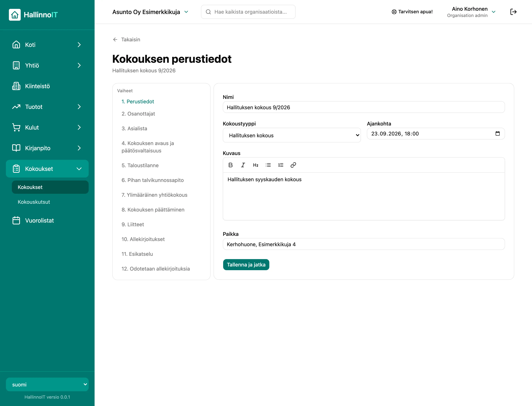Click Tallenna ja jatka button
532x406 pixels.
pos(246,265)
